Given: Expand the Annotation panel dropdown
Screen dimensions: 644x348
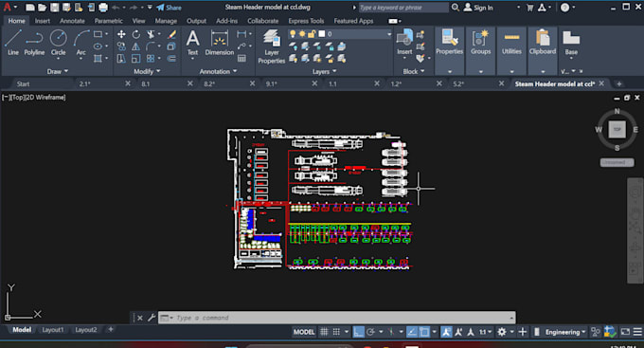Looking at the screenshot, I should pos(218,71).
